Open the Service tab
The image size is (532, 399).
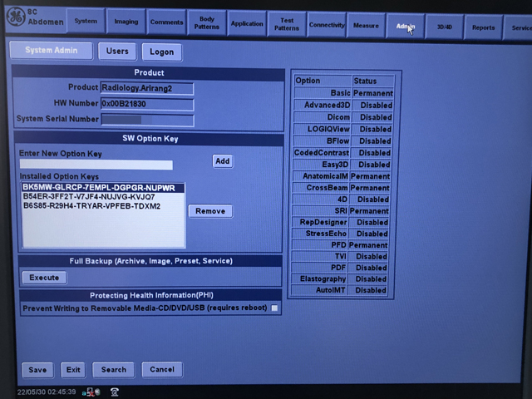(519, 28)
